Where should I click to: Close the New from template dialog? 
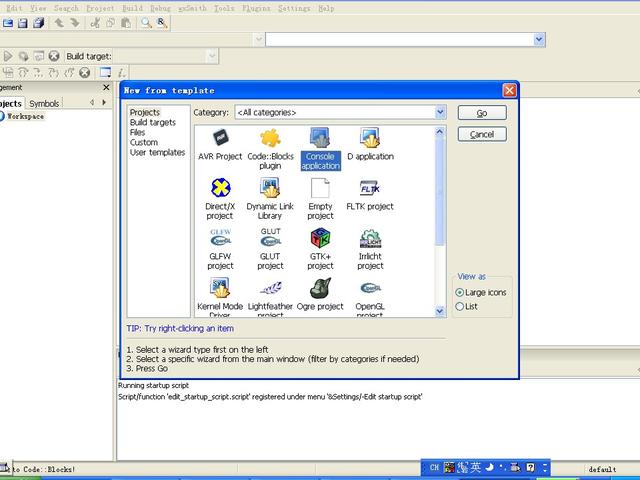(509, 90)
